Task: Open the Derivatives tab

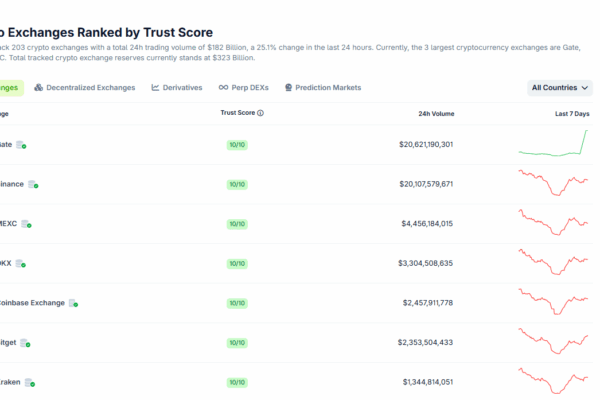Action: 177,88
